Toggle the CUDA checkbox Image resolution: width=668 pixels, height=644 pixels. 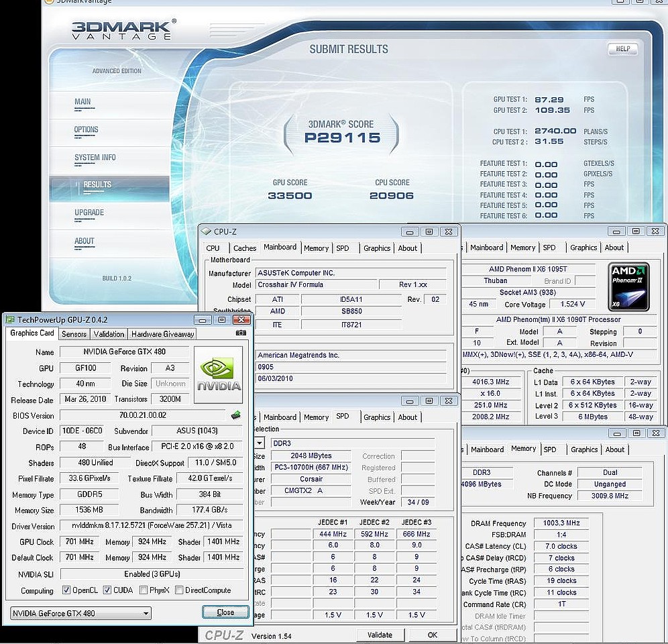click(x=107, y=590)
